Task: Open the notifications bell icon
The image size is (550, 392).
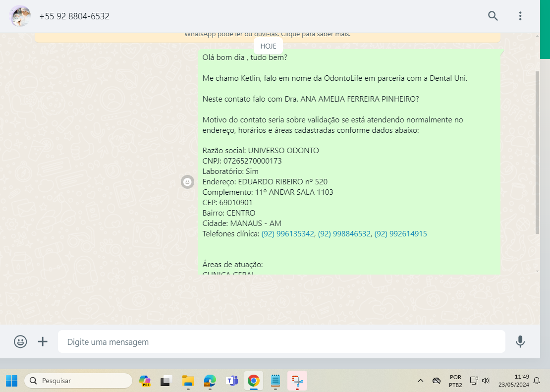Action: pyautogui.click(x=537, y=381)
